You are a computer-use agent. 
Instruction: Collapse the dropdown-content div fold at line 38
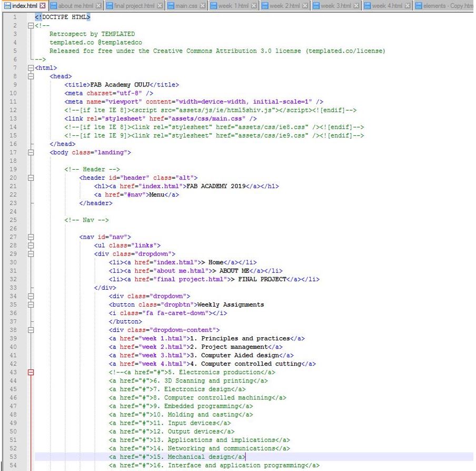31,330
